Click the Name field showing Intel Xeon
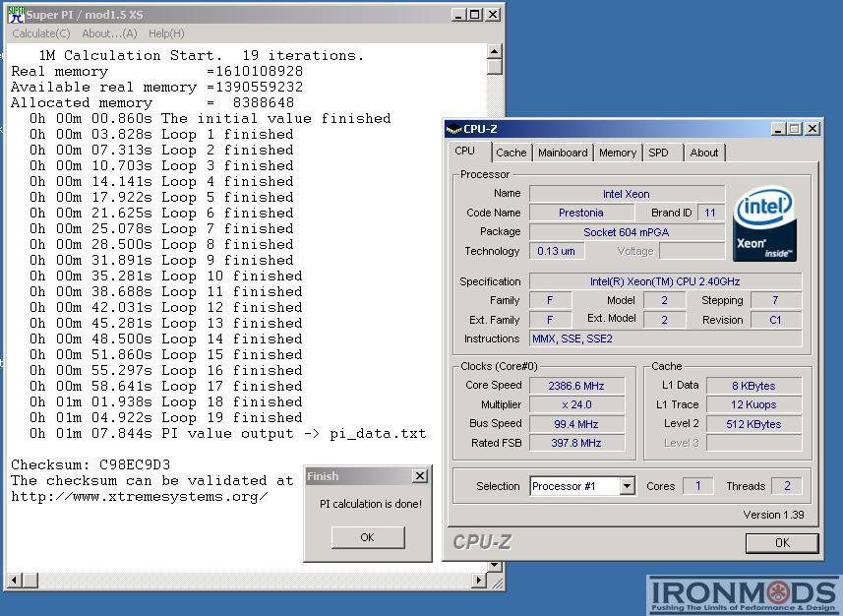 tap(627, 194)
